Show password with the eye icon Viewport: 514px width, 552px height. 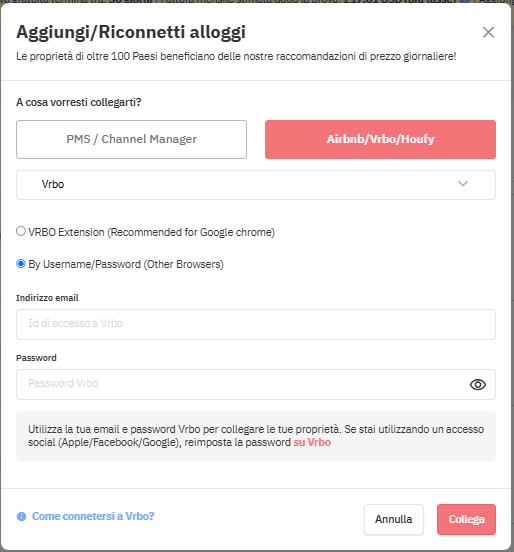(x=478, y=384)
